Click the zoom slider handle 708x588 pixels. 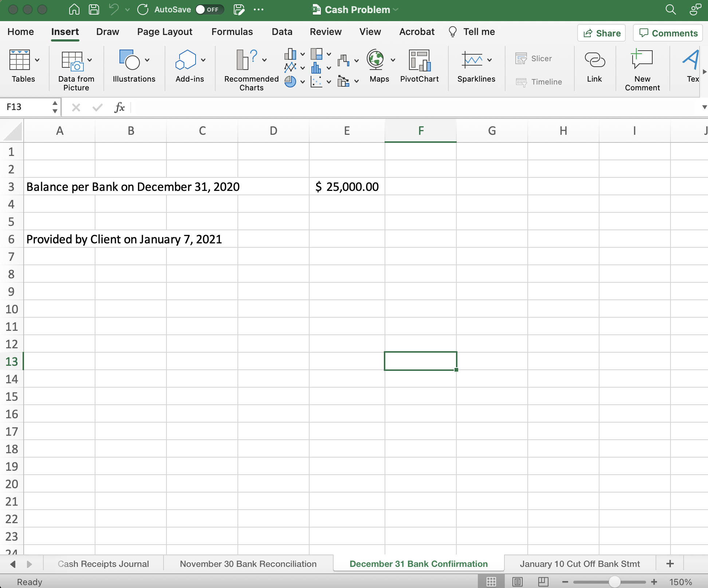pos(614,582)
